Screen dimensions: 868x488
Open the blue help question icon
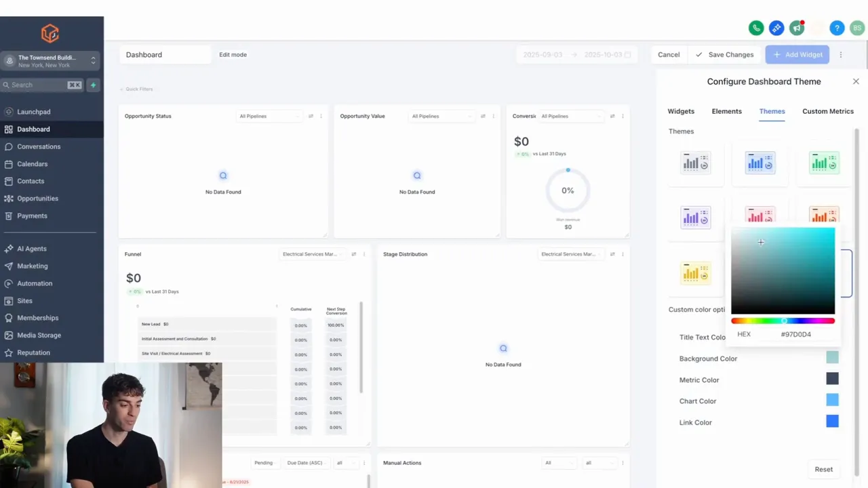[x=837, y=28]
